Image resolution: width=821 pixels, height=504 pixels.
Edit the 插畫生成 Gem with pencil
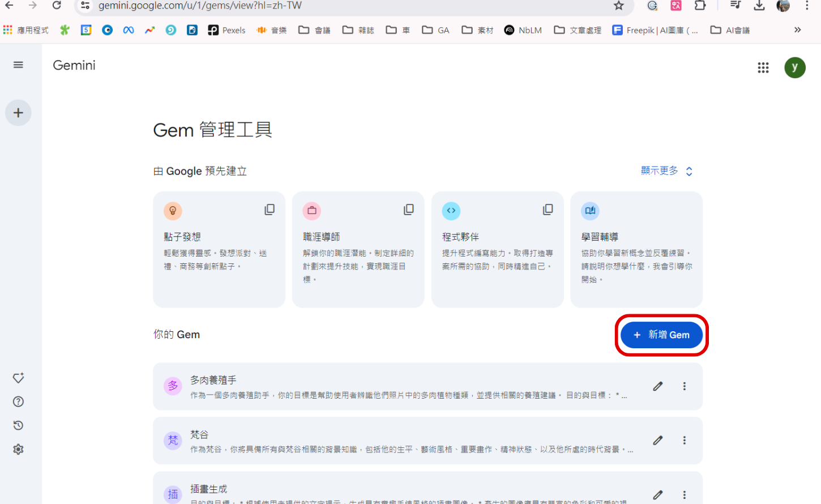tap(657, 495)
